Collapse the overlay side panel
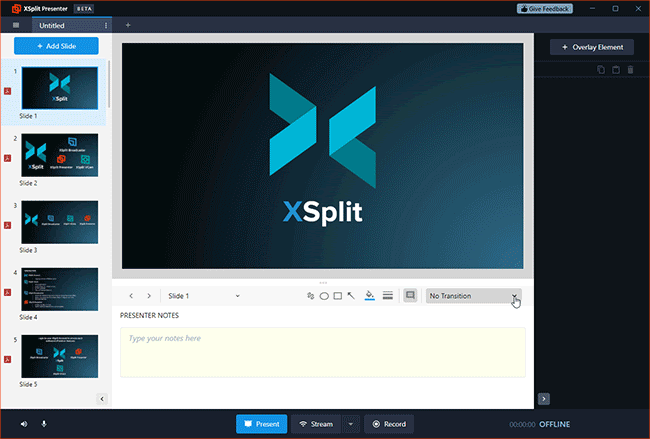 coord(544,399)
